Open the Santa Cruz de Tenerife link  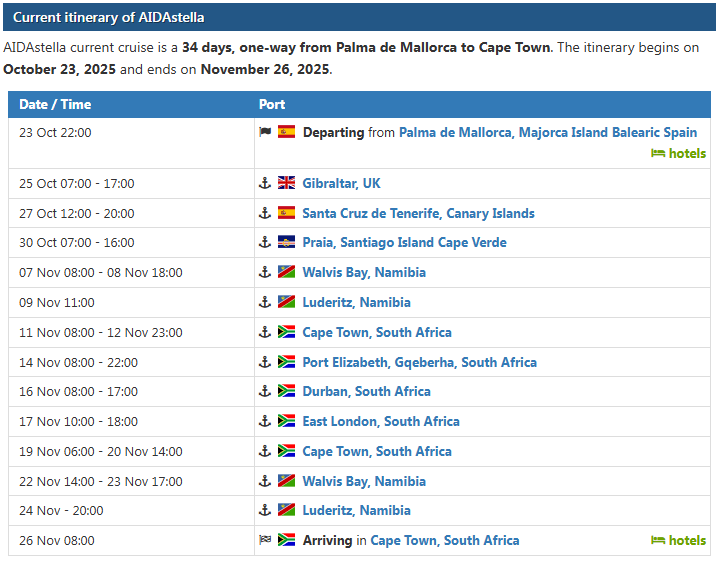418,213
